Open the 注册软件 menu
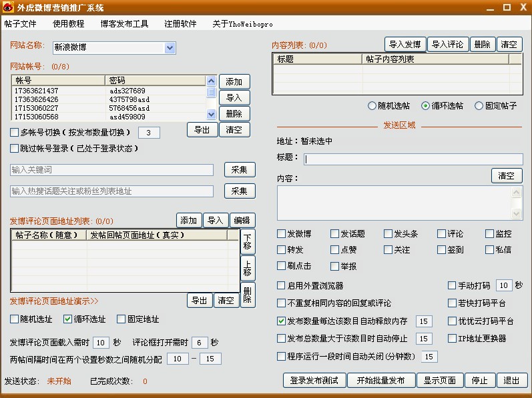 click(x=180, y=23)
